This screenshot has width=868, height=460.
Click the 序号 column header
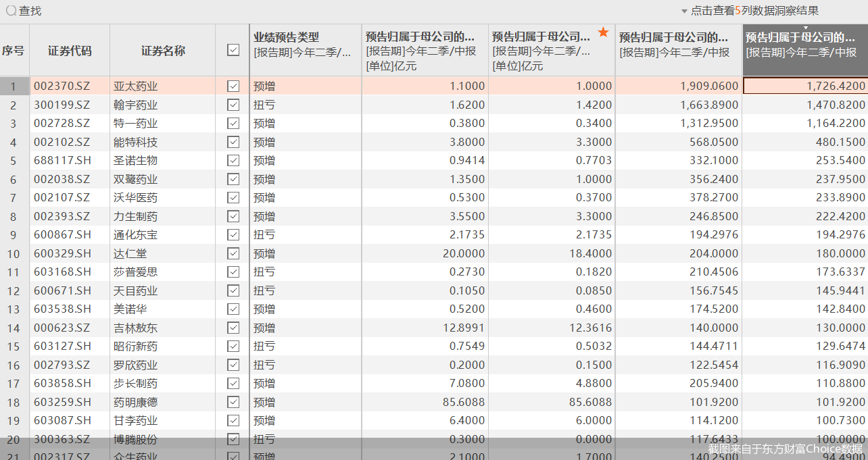point(14,51)
